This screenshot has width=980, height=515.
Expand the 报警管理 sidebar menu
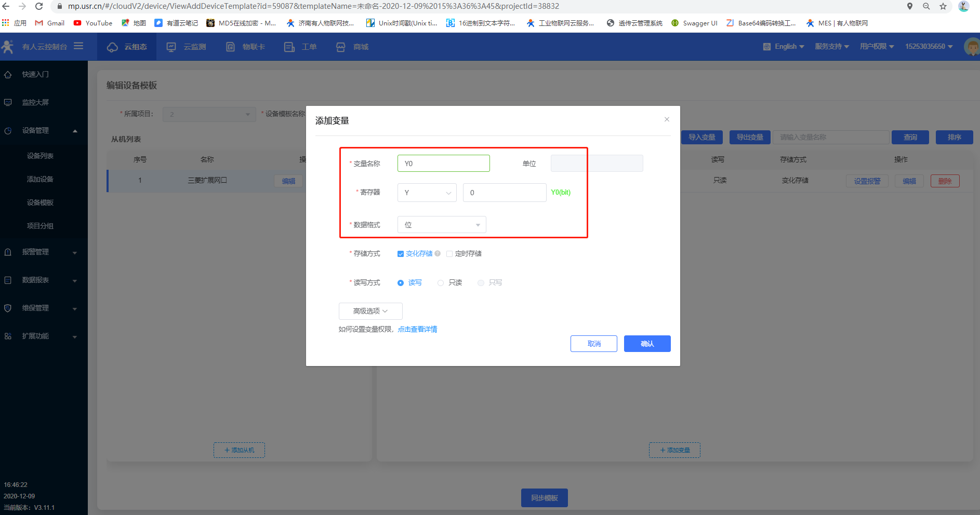(42, 252)
